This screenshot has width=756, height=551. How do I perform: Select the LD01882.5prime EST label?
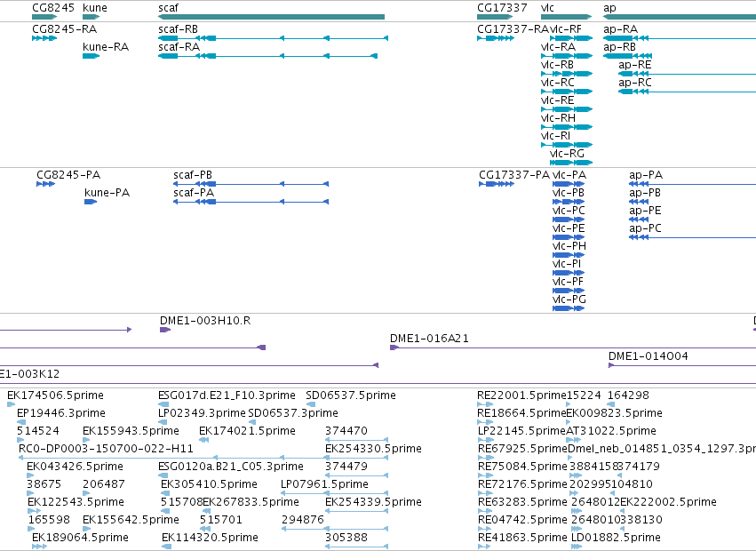(x=617, y=538)
